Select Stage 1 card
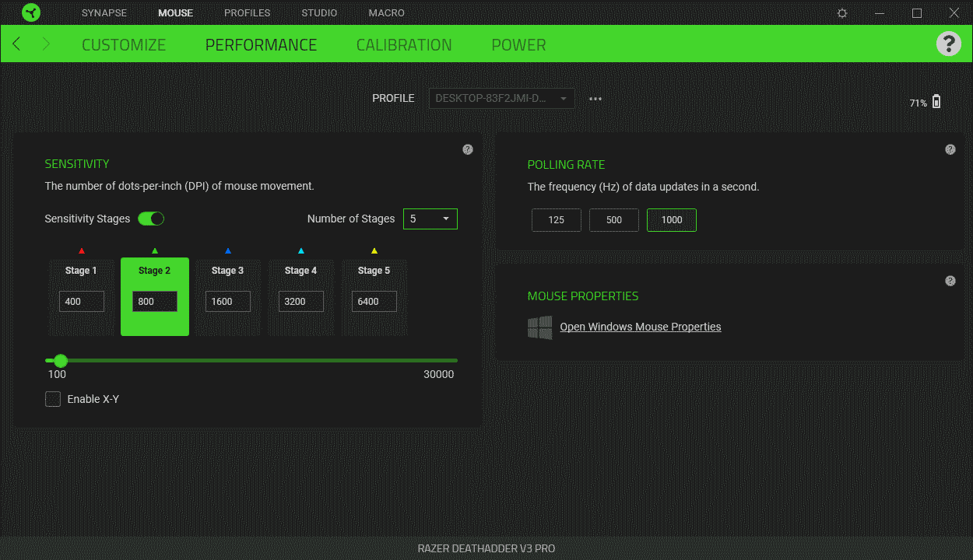The image size is (973, 560). [x=82, y=297]
